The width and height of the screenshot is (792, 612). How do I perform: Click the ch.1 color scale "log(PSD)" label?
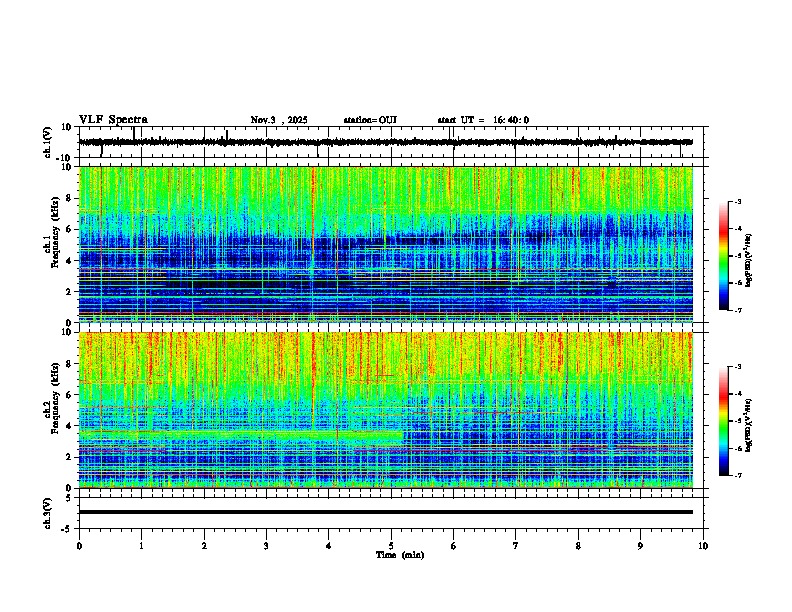749,261
